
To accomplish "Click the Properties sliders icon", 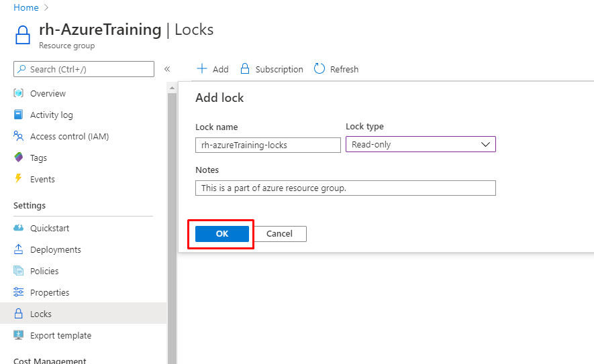I will 18,292.
